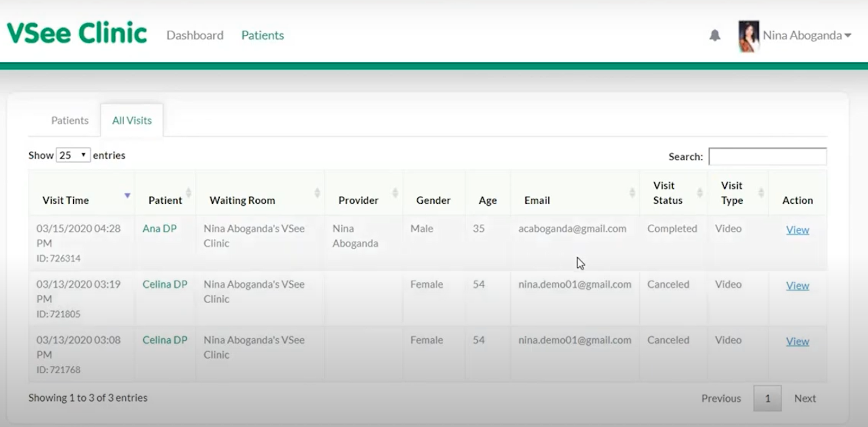This screenshot has width=868, height=427.
Task: Focus the Search input field
Action: tap(767, 157)
